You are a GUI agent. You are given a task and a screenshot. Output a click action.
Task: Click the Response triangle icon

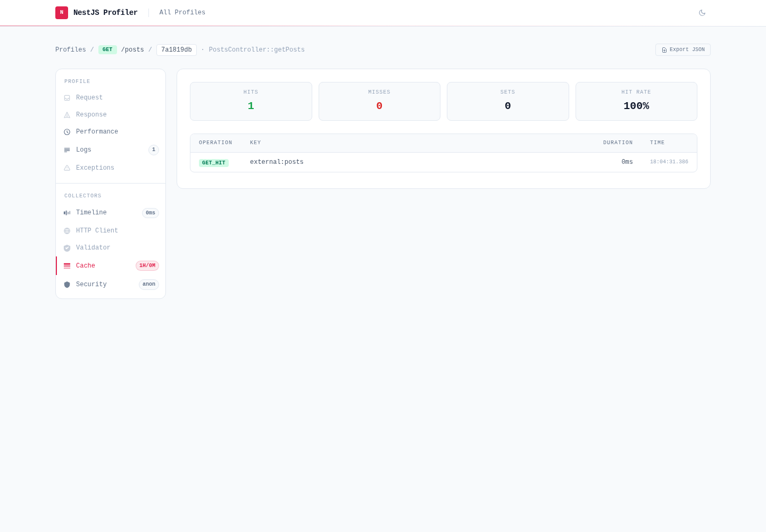click(x=67, y=115)
